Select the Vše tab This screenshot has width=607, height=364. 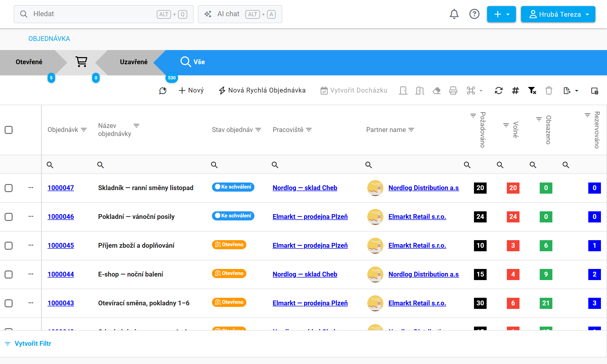pos(193,62)
